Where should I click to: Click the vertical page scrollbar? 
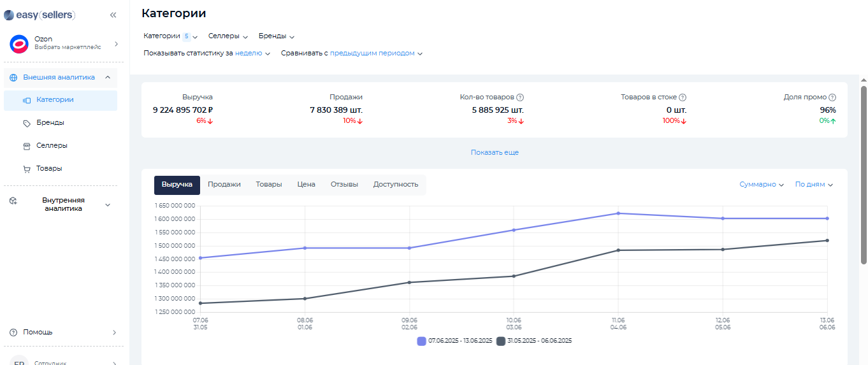tap(864, 175)
